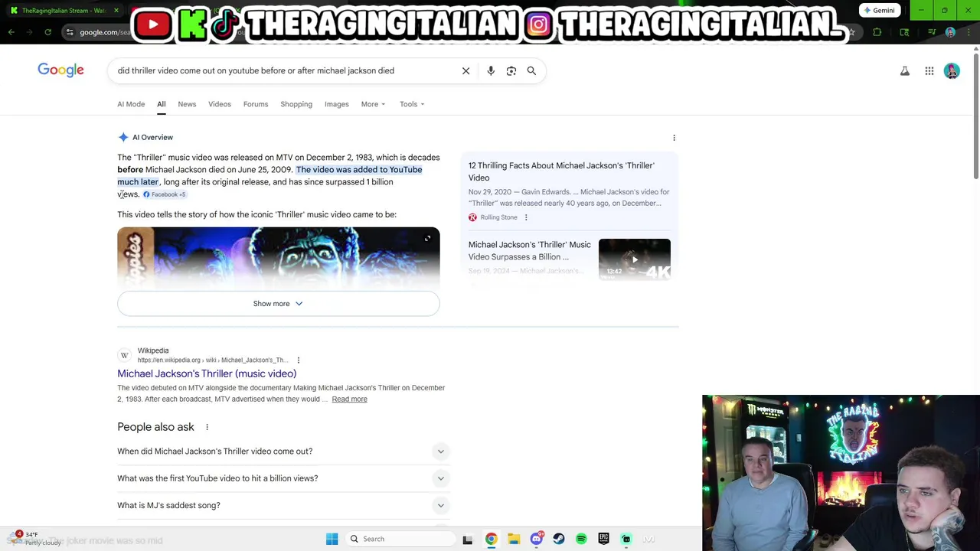Start voice search with the microphone icon

pyautogui.click(x=491, y=70)
